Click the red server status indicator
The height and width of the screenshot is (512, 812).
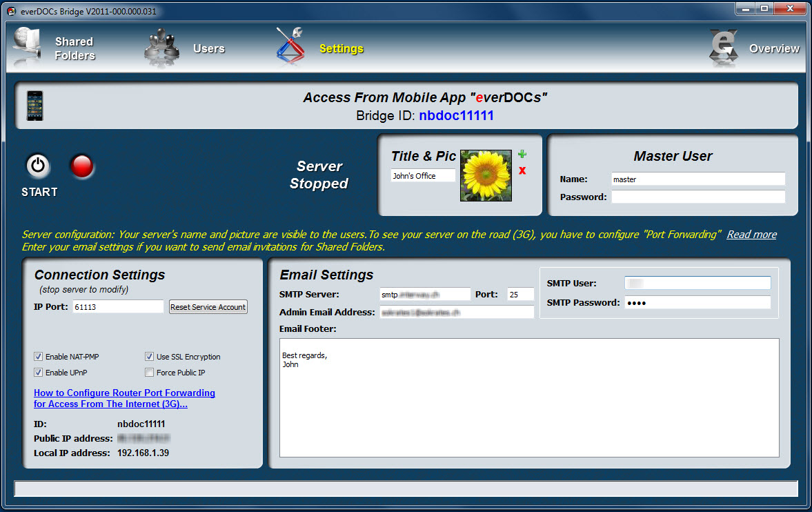click(82, 166)
